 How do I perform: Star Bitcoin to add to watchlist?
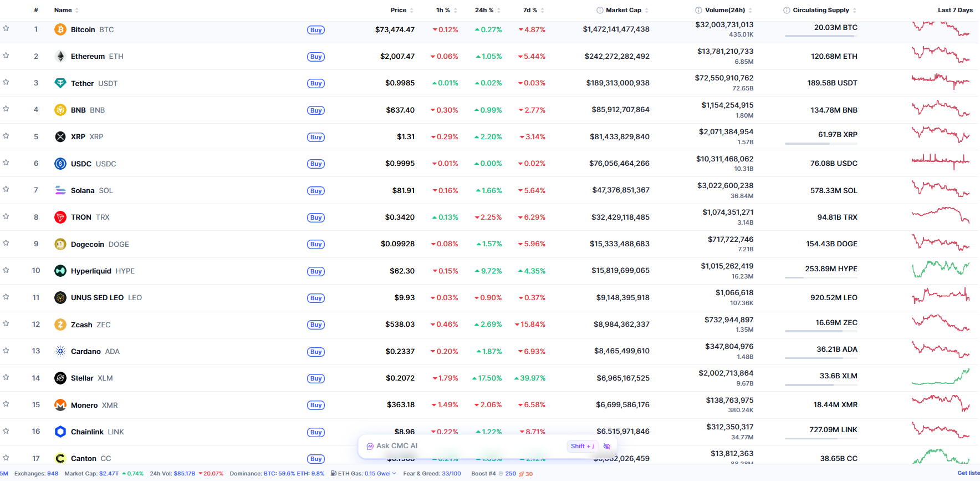[6, 28]
